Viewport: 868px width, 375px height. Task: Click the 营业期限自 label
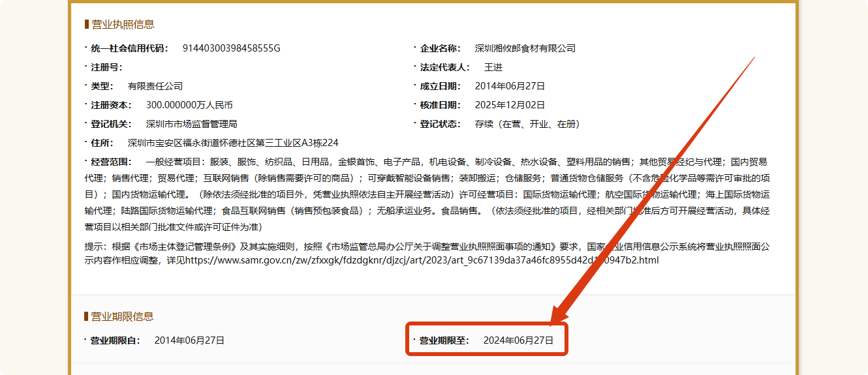point(116,340)
